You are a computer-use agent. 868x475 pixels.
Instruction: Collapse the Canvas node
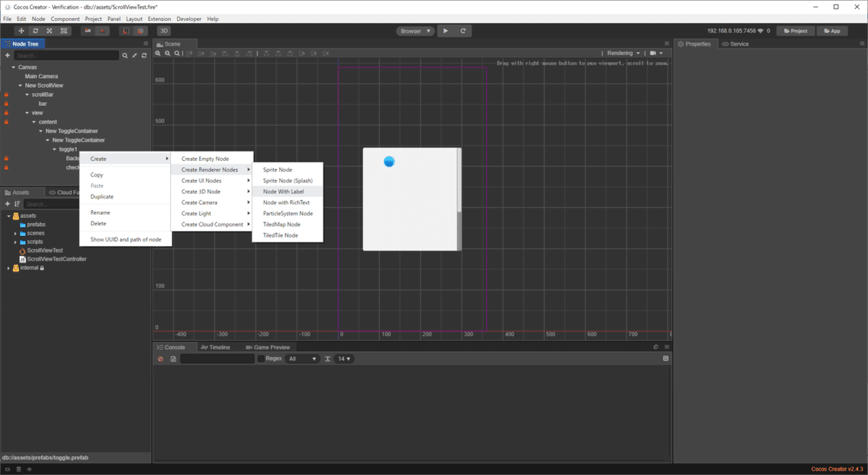click(x=14, y=67)
